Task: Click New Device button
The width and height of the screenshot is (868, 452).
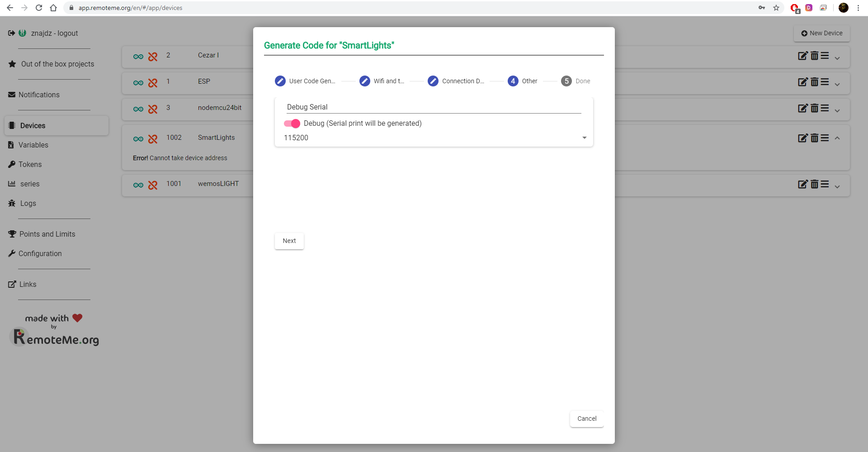Action: click(x=822, y=33)
